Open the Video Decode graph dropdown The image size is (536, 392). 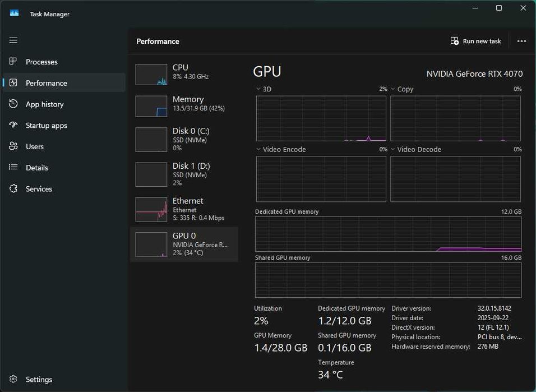pos(393,150)
